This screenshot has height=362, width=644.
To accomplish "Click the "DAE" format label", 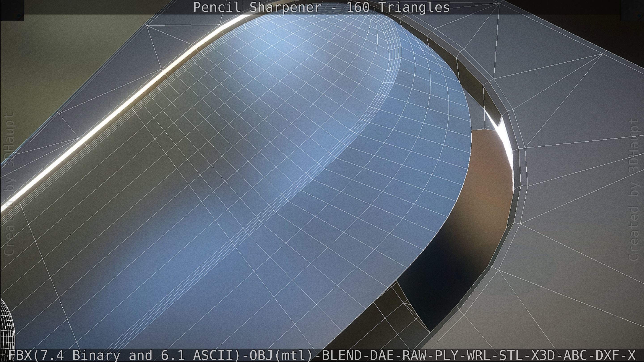I will click(x=382, y=355).
